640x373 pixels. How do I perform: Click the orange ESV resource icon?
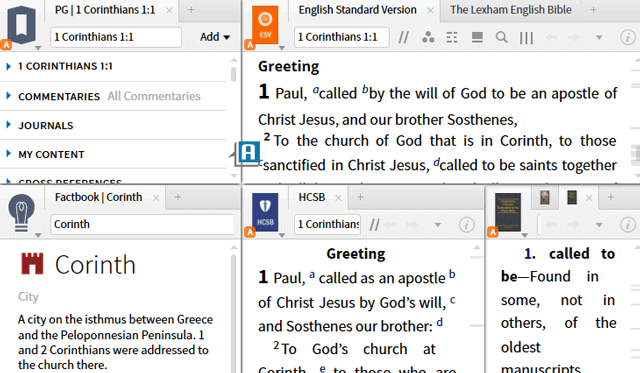(265, 25)
